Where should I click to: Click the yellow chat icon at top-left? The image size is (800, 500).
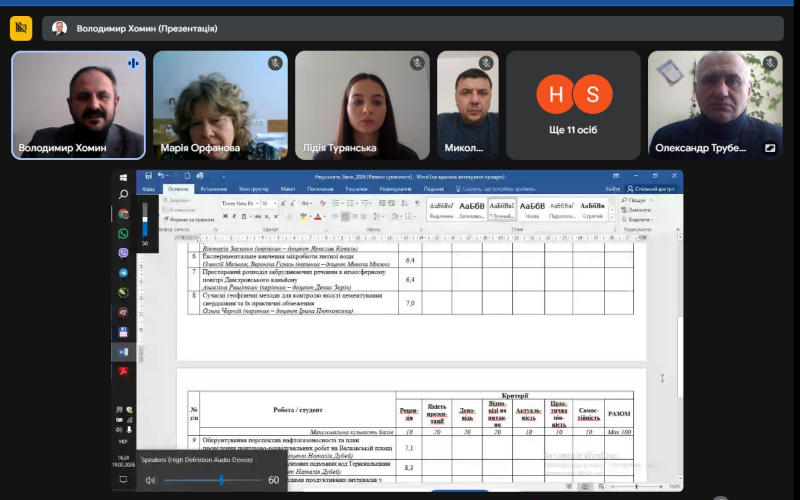point(21,28)
